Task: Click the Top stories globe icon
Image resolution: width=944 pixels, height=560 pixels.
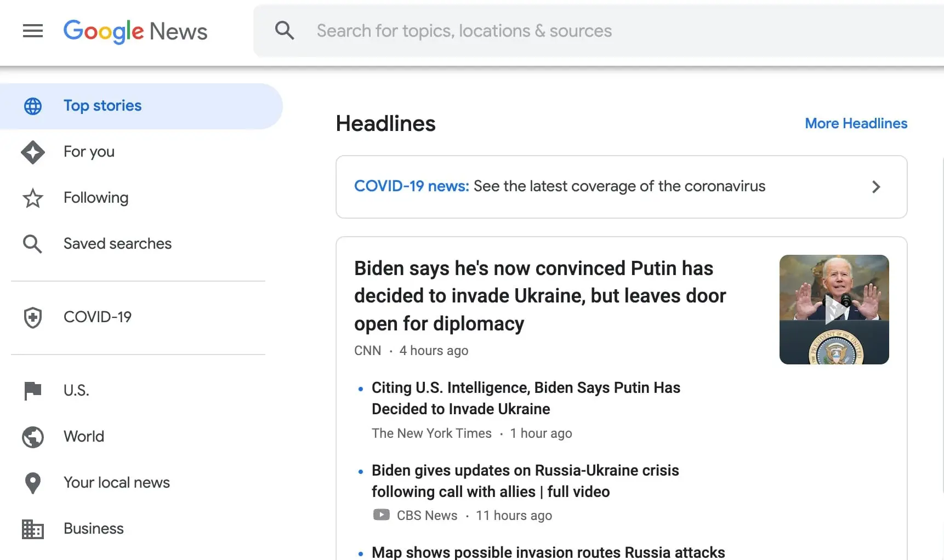Action: click(33, 106)
